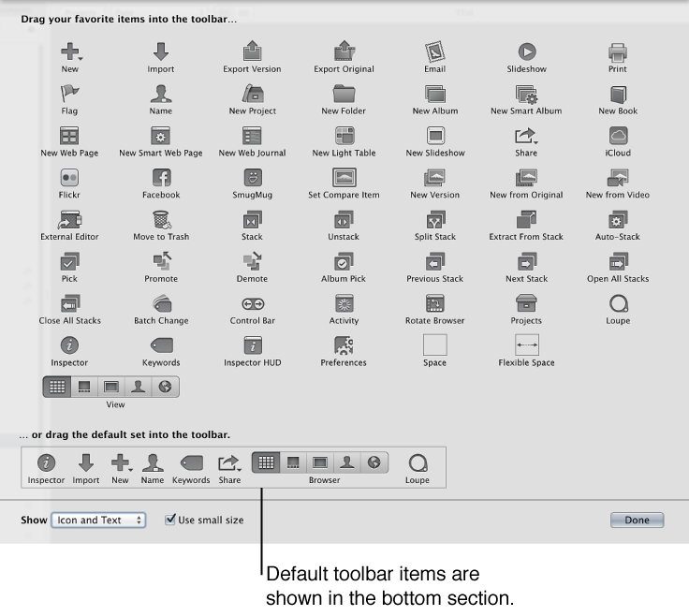Image resolution: width=689 pixels, height=616 pixels.
Task: Click Share icon in the default set
Action: pos(229,462)
